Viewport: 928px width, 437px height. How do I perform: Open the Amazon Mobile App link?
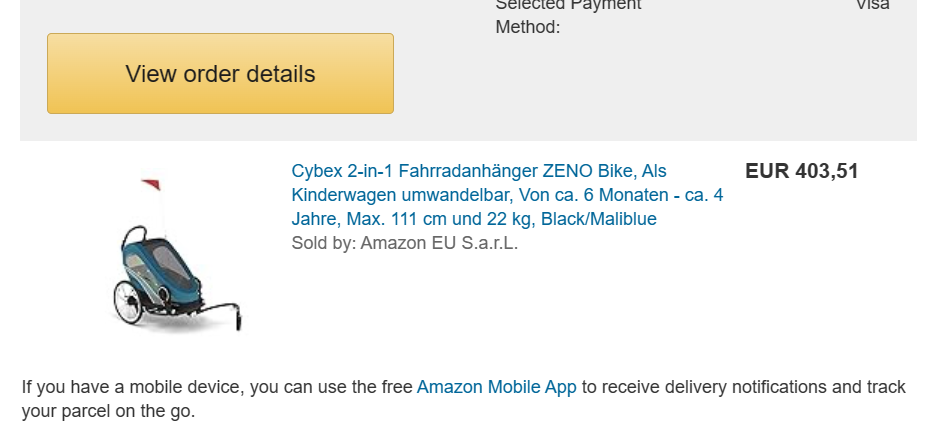coord(496,387)
